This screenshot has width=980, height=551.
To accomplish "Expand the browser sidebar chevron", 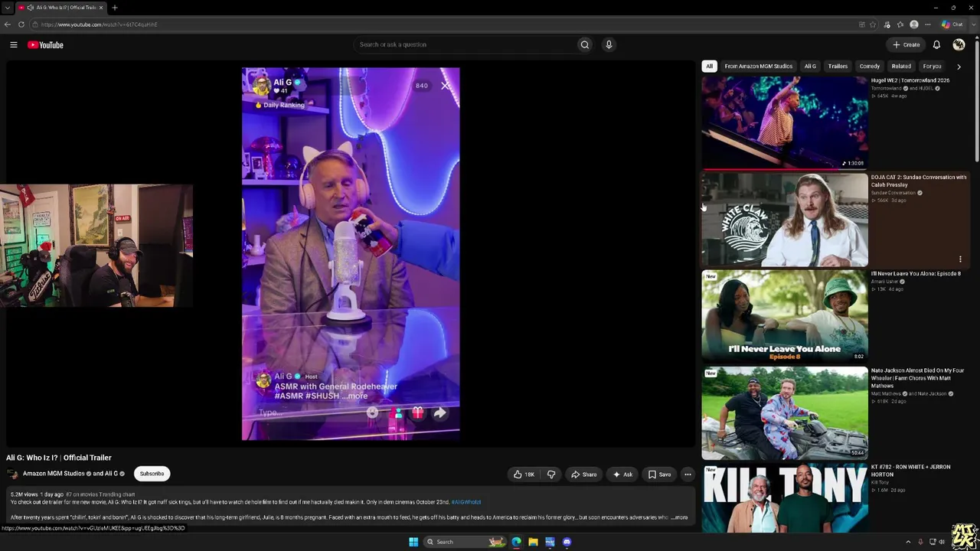I will (973, 24).
